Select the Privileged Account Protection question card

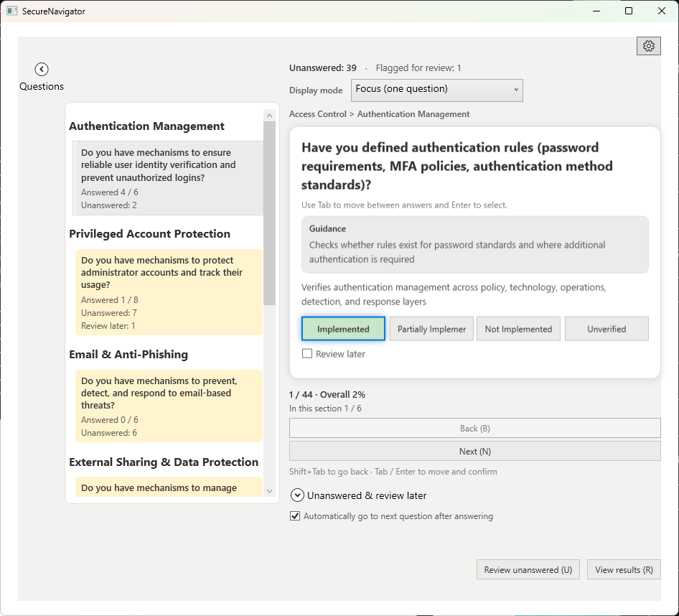point(169,291)
